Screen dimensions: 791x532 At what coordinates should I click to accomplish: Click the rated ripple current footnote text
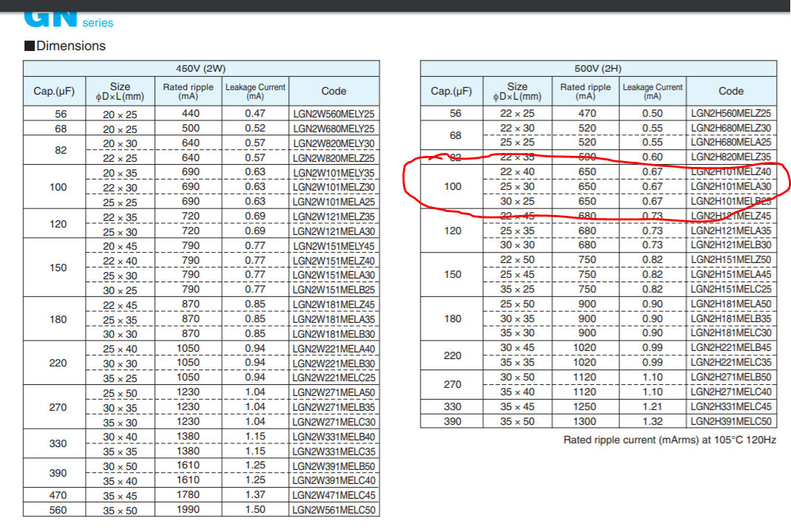(668, 440)
